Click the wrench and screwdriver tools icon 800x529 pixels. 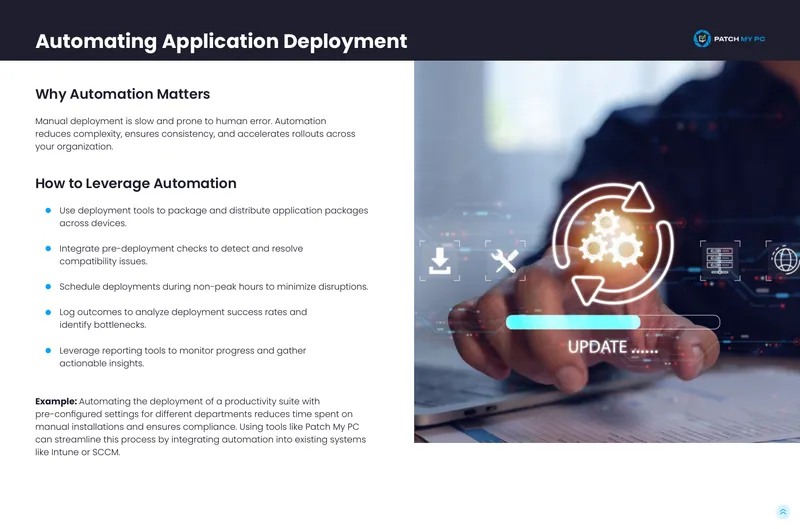point(505,261)
